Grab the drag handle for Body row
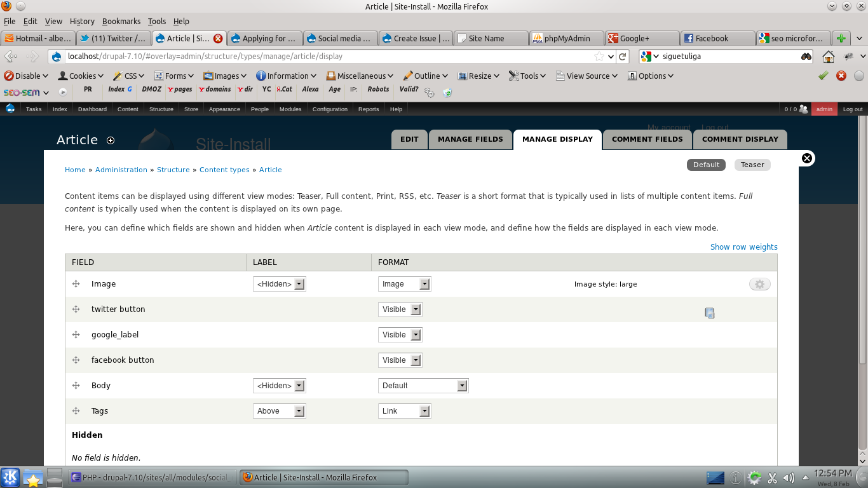Viewport: 868px width, 488px height. click(x=76, y=386)
